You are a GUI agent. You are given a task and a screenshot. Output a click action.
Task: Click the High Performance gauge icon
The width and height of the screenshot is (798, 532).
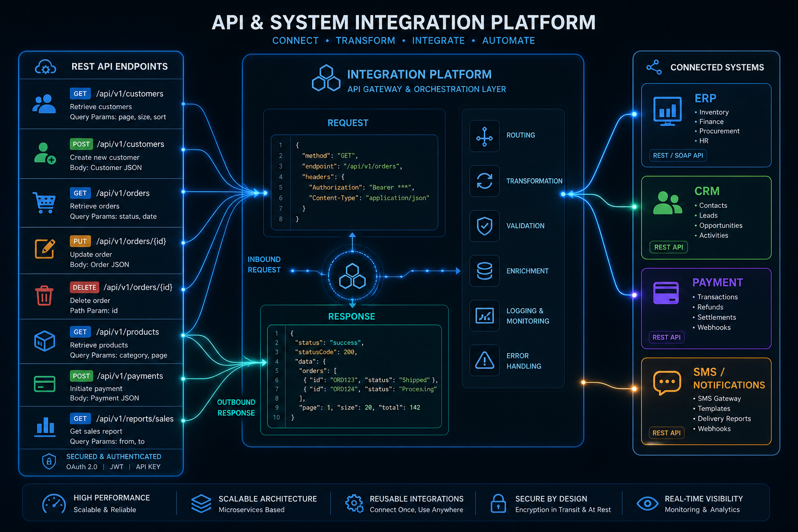tap(54, 503)
